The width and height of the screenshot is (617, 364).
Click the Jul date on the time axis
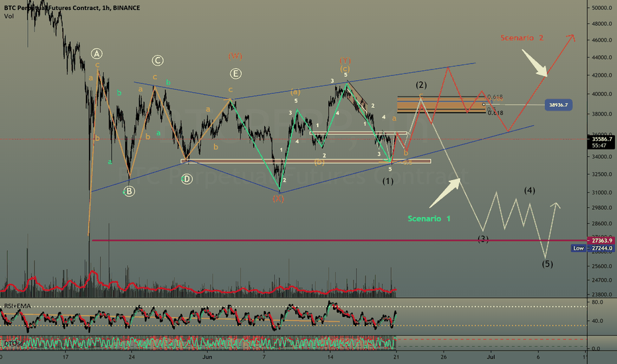click(491, 357)
